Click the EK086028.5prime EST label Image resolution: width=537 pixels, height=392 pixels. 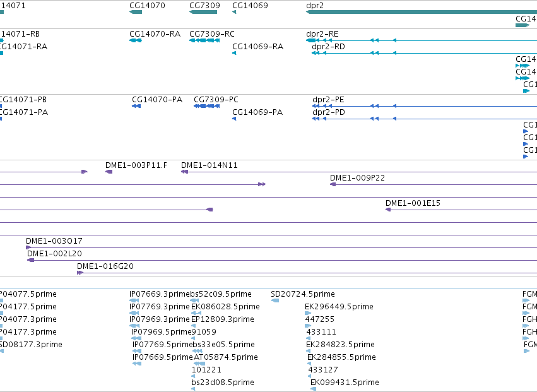tap(225, 307)
